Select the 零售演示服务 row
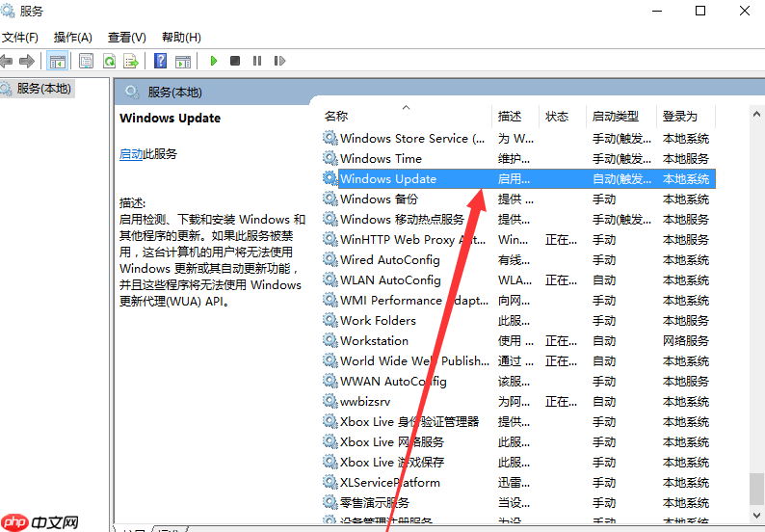 518,503
